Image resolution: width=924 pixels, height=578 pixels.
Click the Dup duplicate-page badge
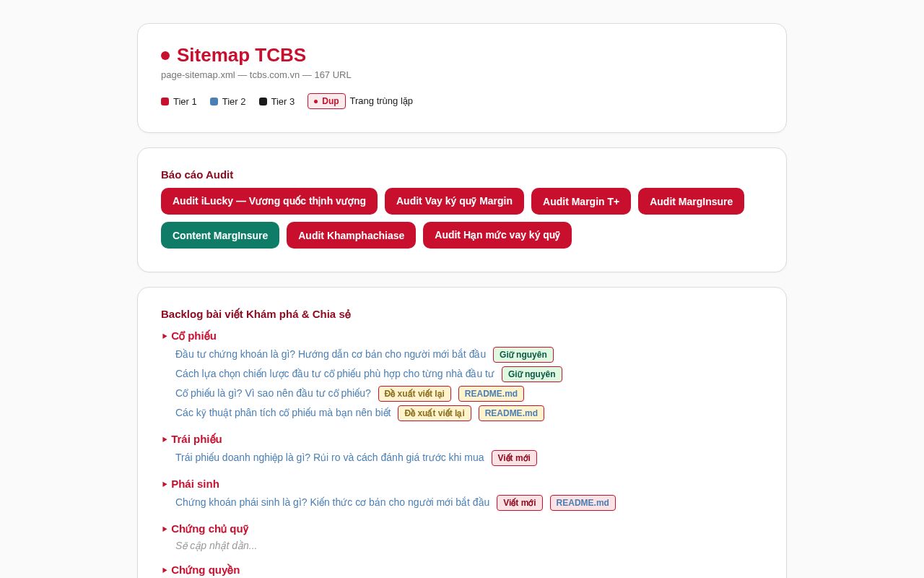point(326,101)
